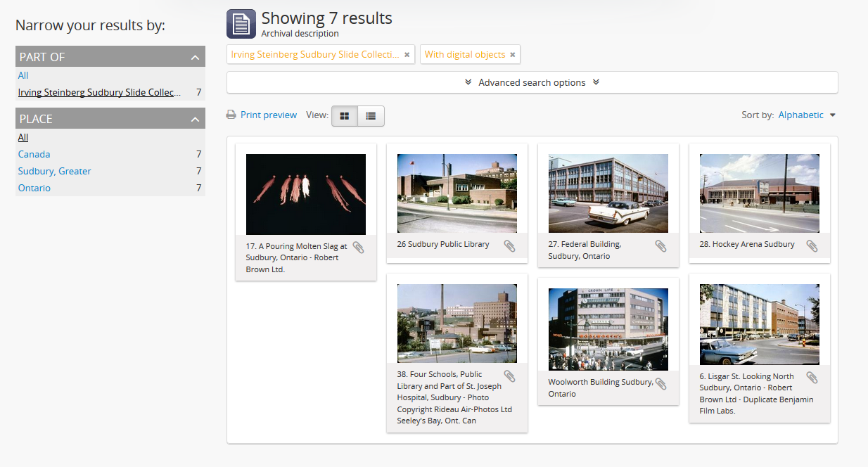Click paperclip icon on Woolworth Building card
868x467 pixels.
660,383
